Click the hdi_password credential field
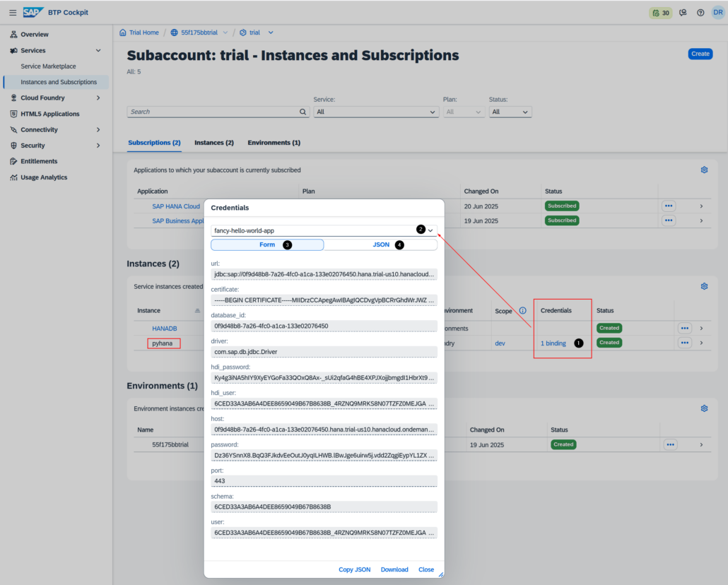 click(324, 378)
